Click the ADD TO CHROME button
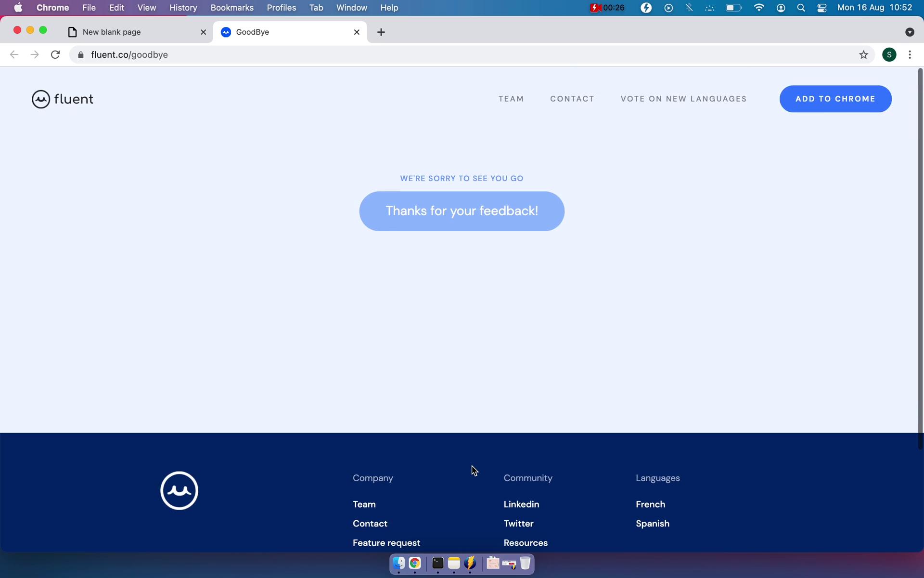The height and width of the screenshot is (578, 924). click(x=835, y=99)
